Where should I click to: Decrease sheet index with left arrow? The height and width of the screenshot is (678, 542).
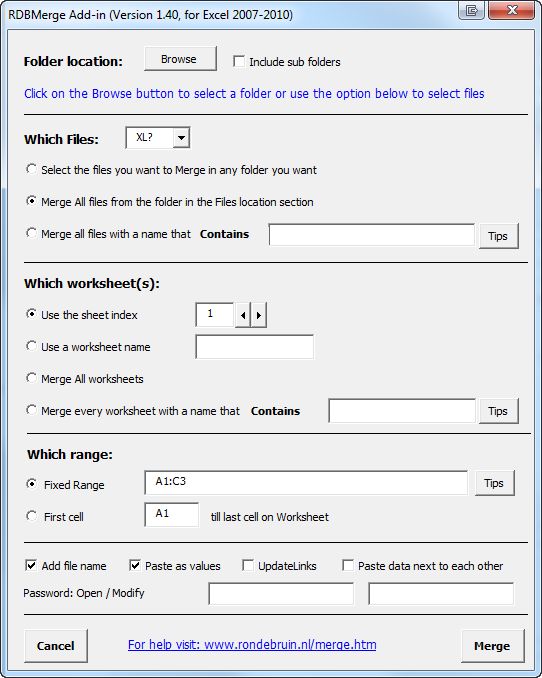point(243,315)
